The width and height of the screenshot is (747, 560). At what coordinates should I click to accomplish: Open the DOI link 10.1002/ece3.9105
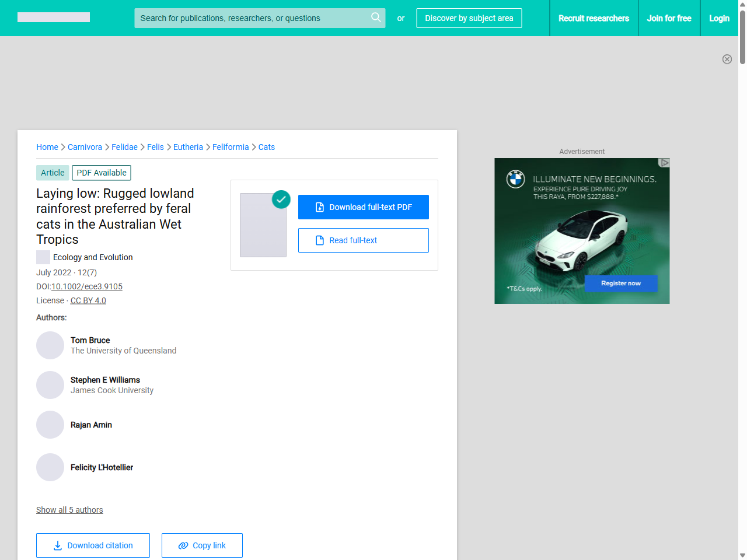coord(87,286)
